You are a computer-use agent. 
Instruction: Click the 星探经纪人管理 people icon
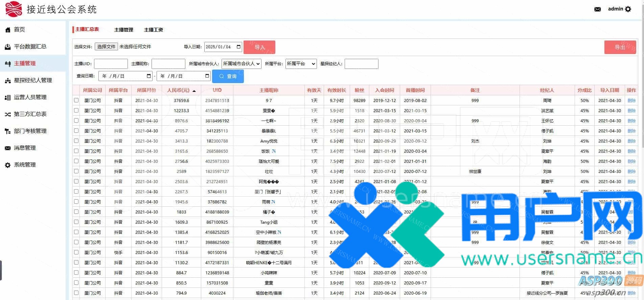click(8, 80)
